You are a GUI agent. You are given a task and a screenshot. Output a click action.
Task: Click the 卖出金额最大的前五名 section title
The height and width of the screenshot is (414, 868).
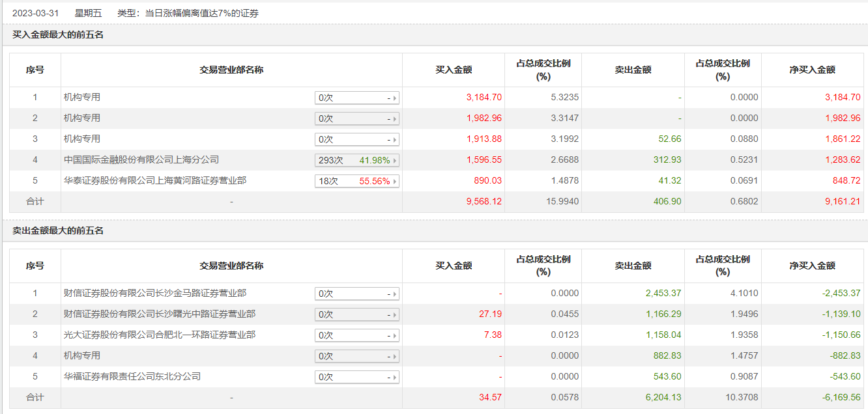[58, 231]
